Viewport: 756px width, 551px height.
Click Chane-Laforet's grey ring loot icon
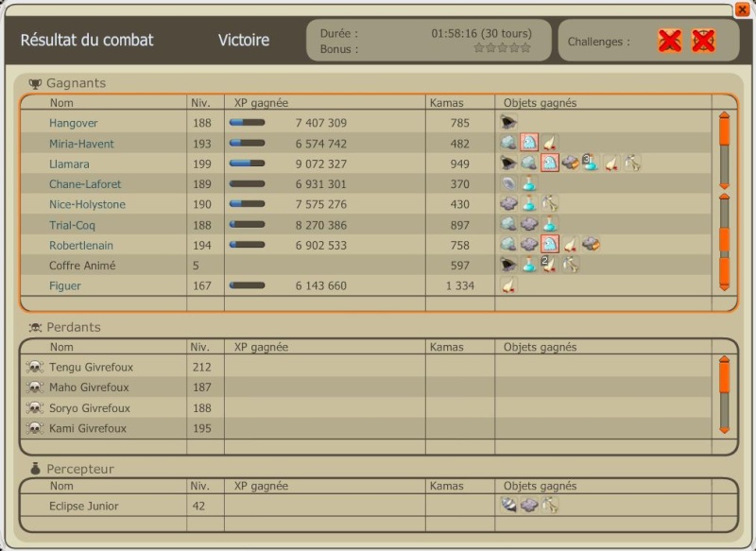click(x=508, y=183)
